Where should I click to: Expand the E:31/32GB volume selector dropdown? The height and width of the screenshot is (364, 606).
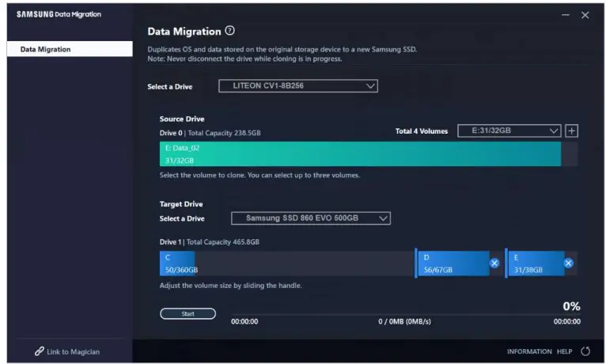pos(509,131)
